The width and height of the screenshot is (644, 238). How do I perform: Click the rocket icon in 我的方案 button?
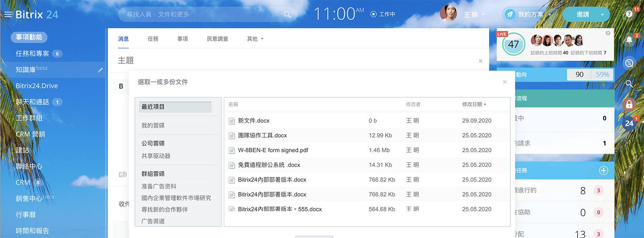pos(510,14)
